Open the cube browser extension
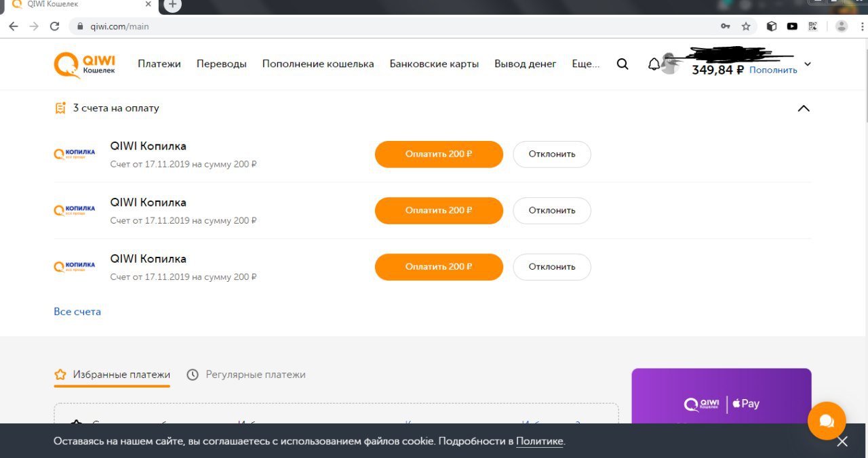Image resolution: width=868 pixels, height=458 pixels. 771,26
